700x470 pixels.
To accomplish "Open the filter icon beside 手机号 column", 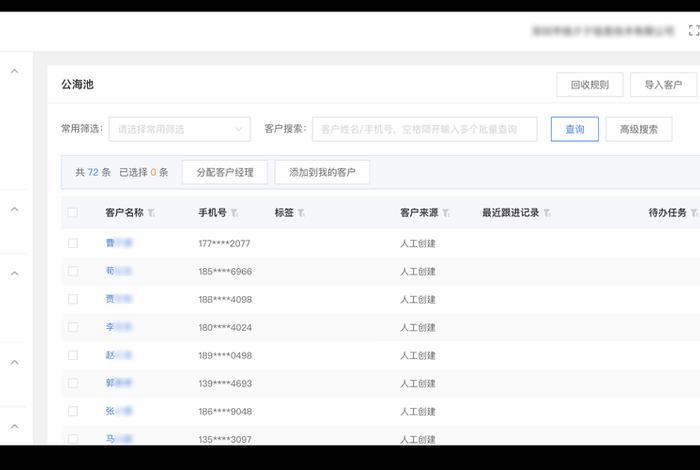I will pyautogui.click(x=234, y=213).
